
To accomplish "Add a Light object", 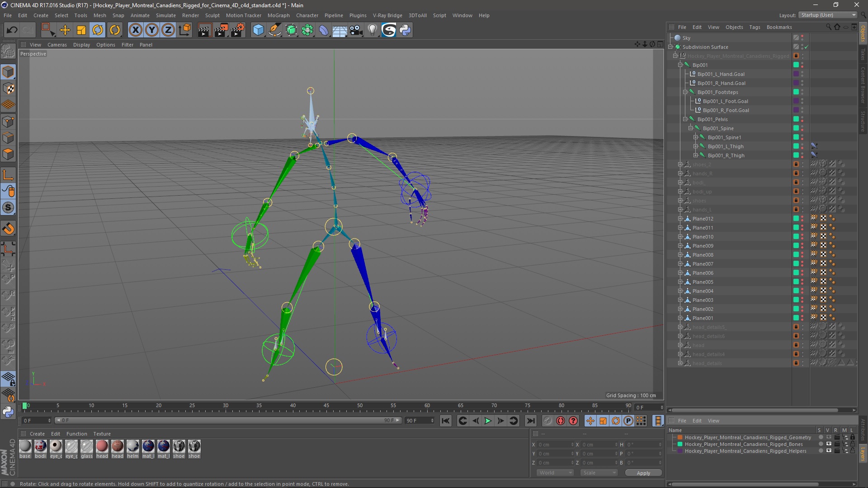I will (x=373, y=30).
